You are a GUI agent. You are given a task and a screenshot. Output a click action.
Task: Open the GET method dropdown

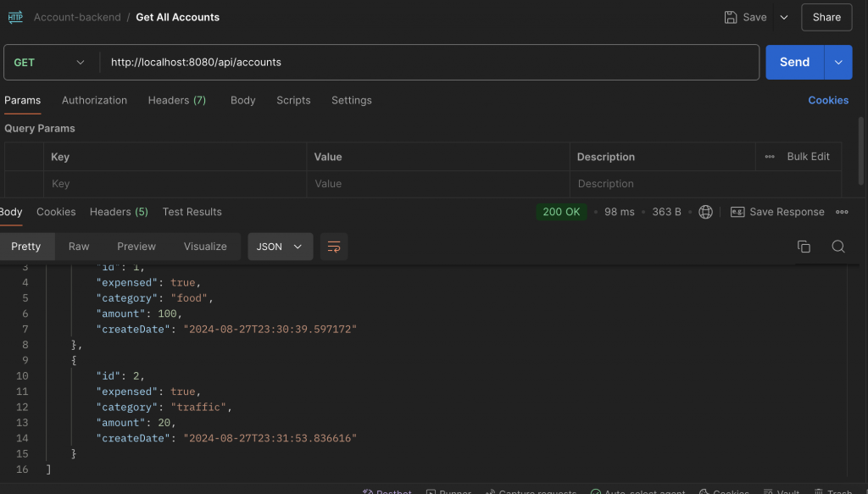(48, 63)
